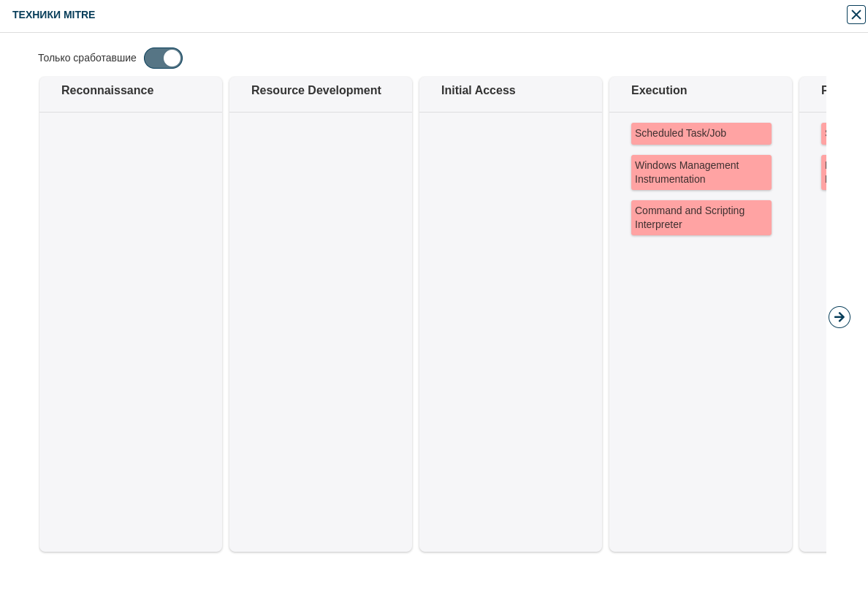Click empty area under Initial Access header
Screen dimensions: 868x608
(x=511, y=329)
